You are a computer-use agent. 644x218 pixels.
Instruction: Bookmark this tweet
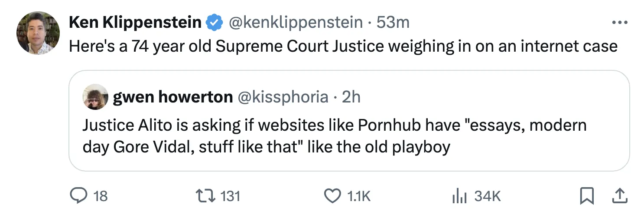[586, 196]
